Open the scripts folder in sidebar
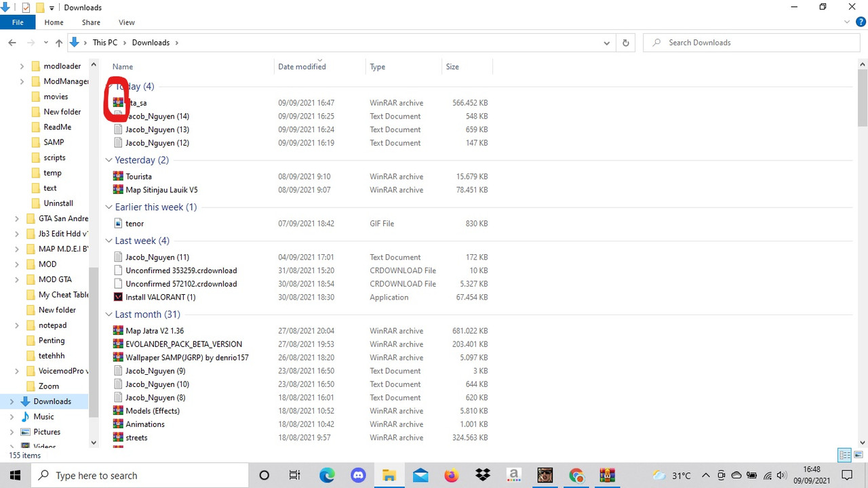 click(x=54, y=157)
